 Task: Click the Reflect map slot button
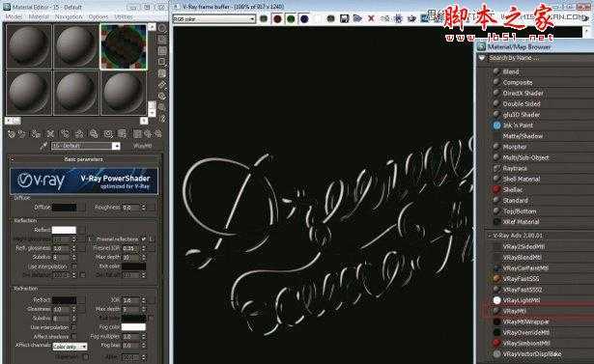[81, 230]
